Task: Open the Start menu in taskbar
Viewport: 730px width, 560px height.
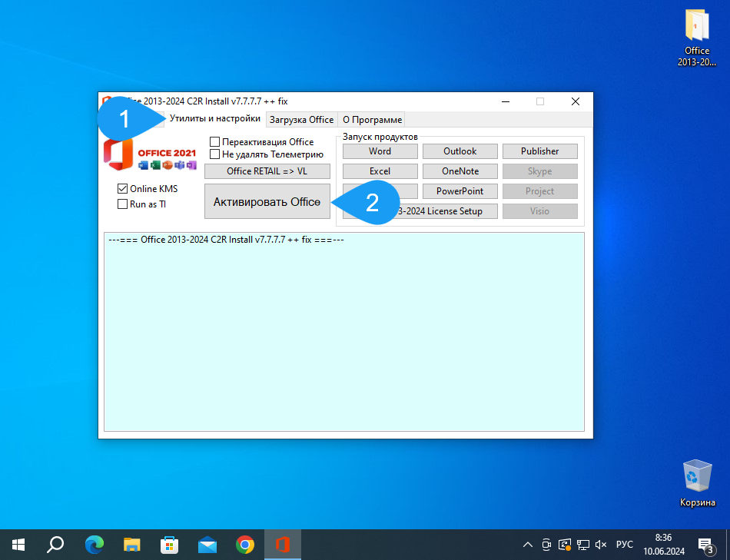Action: [x=18, y=545]
